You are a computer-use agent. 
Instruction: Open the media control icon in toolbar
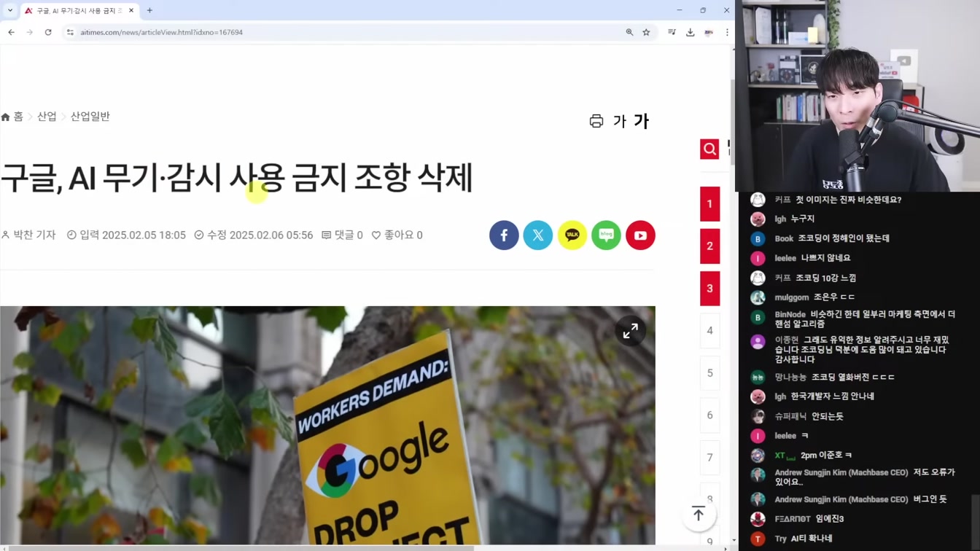pos(672,32)
